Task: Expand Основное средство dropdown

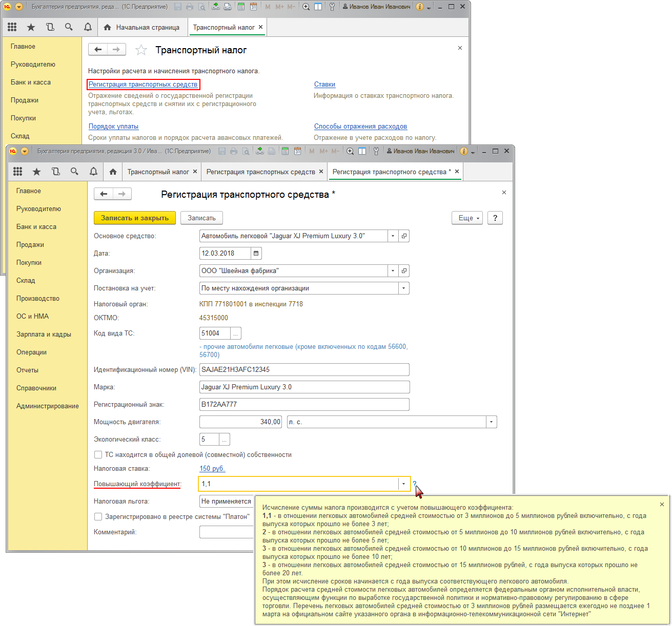Action: click(x=393, y=236)
